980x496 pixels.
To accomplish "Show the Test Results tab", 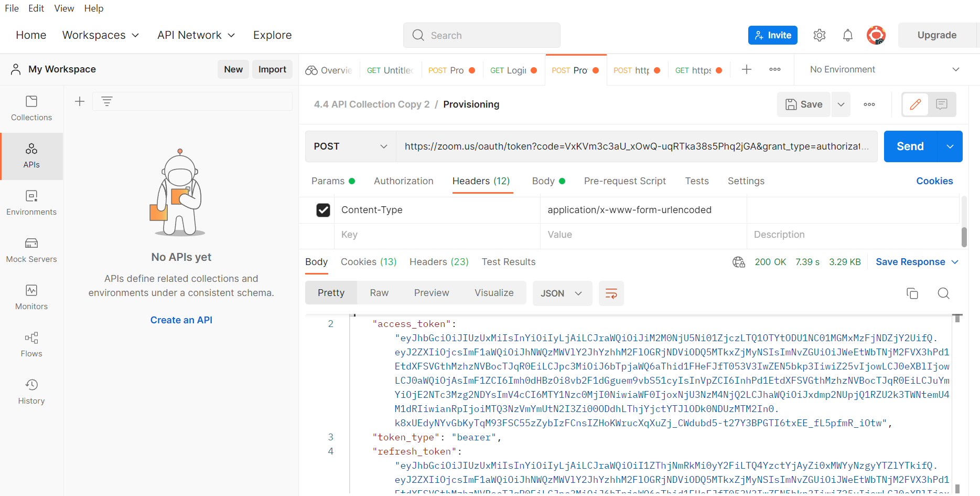I will [x=509, y=262].
